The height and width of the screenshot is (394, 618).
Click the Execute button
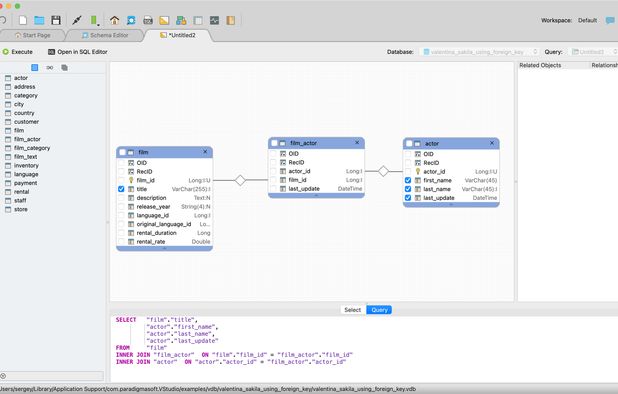18,52
